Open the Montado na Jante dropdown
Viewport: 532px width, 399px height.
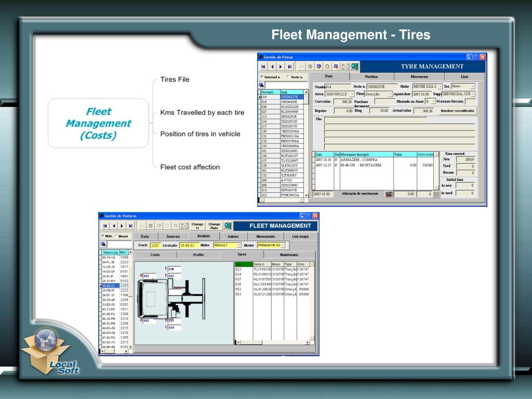pyautogui.click(x=433, y=101)
